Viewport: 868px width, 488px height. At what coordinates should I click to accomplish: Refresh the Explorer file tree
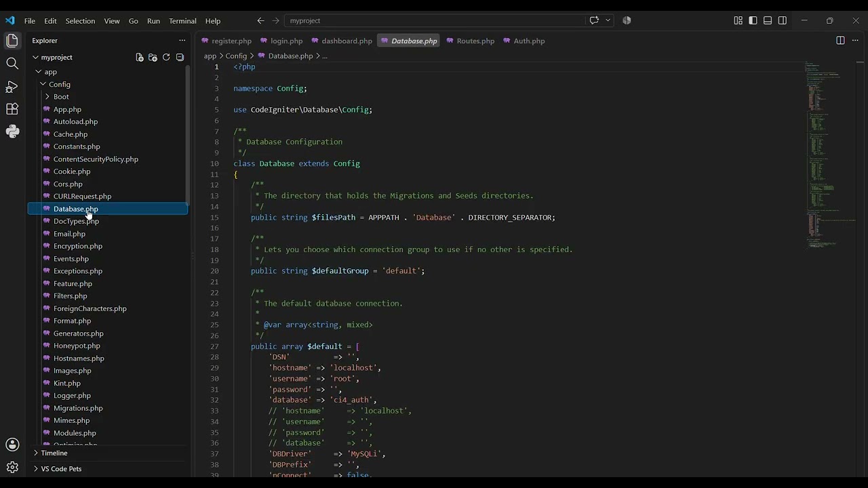pyautogui.click(x=166, y=58)
